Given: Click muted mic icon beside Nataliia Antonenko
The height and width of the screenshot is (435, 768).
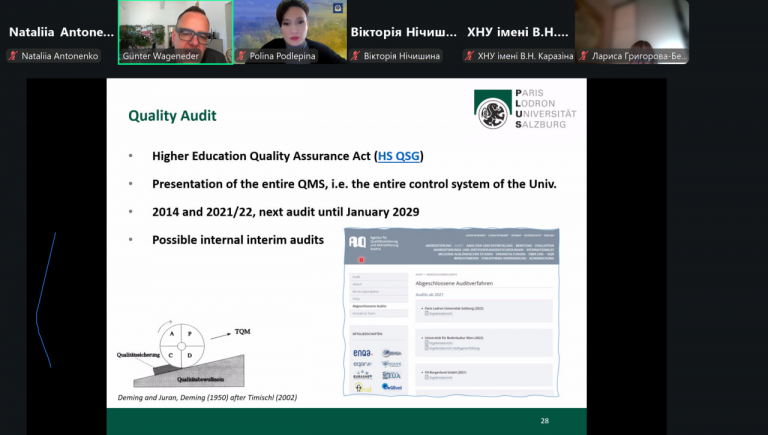Looking at the screenshot, I should pyautogui.click(x=13, y=56).
